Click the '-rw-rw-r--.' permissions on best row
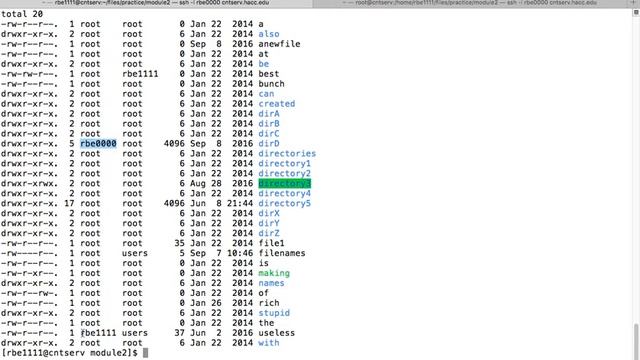640x360 pixels. click(x=29, y=74)
